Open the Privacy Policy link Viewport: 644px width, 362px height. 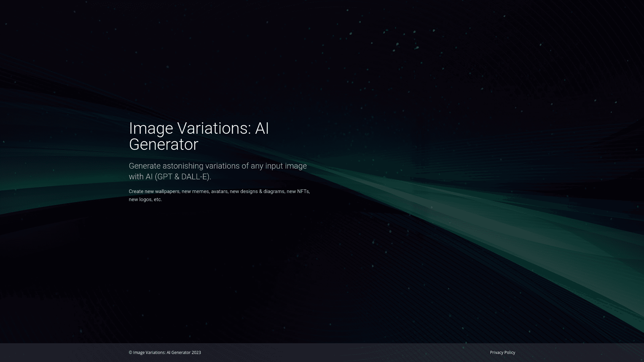point(502,352)
